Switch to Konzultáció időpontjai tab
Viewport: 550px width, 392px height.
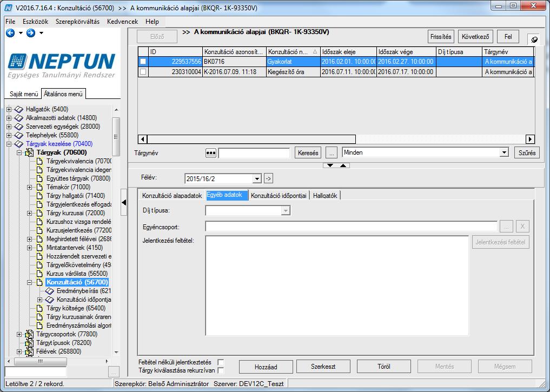[x=279, y=196]
